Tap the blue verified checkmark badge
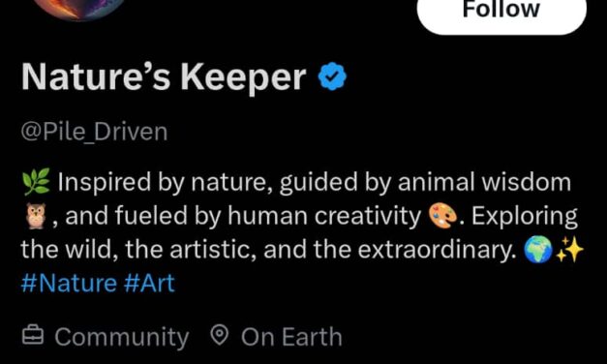This screenshot has width=607, height=364. pos(332,76)
